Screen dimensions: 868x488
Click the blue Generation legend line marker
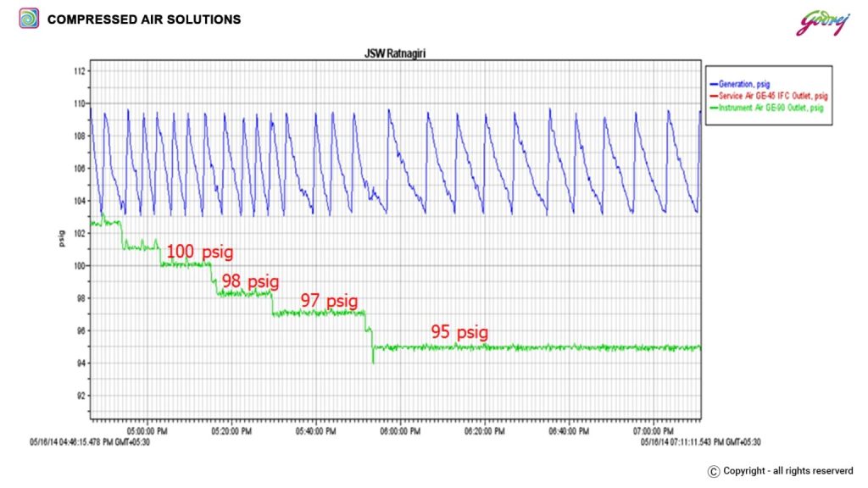pos(713,85)
